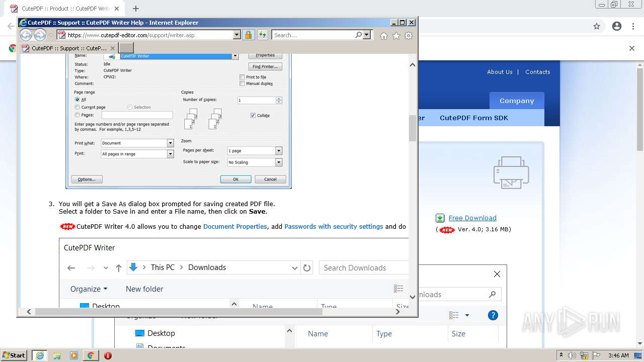Open Passwords with security settings link
The image size is (644, 362).
click(x=334, y=226)
